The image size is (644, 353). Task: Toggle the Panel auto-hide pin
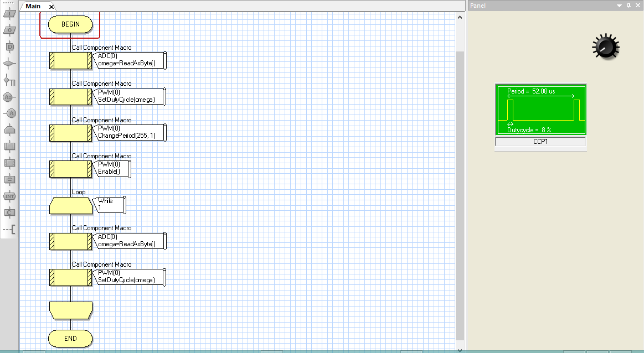click(x=628, y=5)
